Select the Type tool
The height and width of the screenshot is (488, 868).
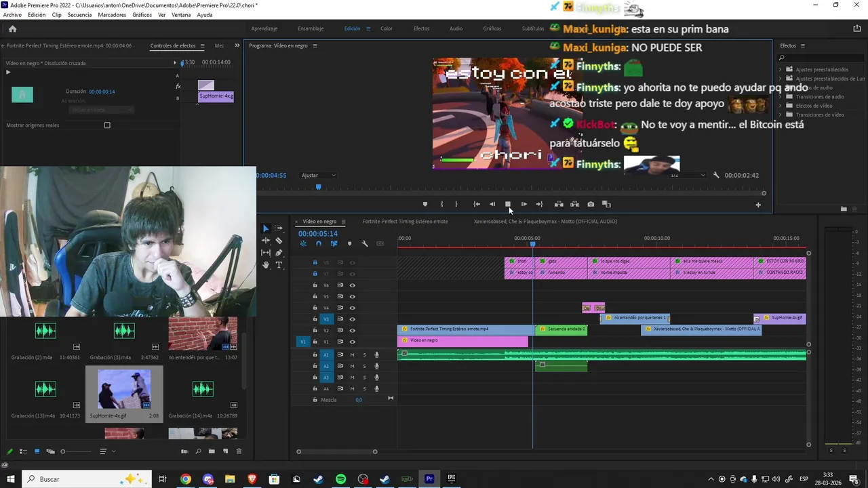pos(279,265)
